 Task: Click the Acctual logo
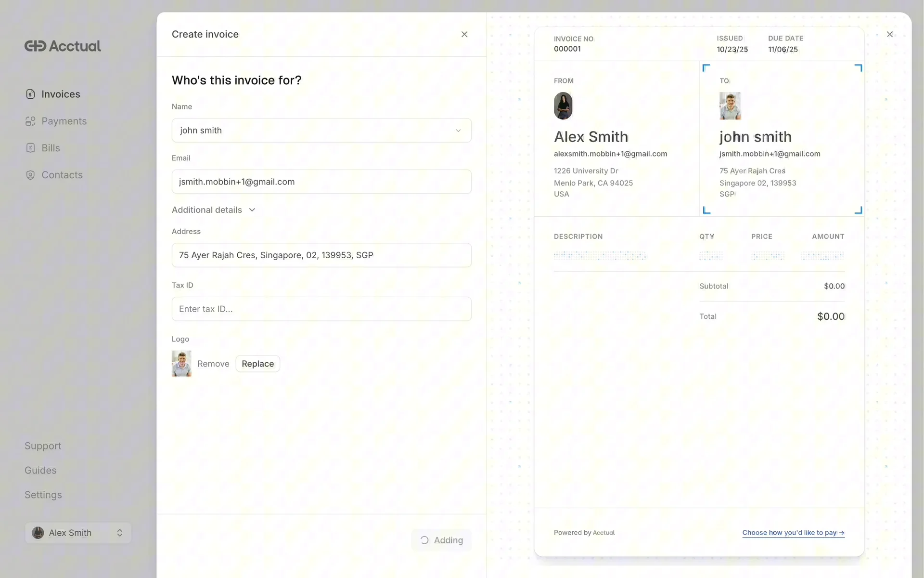(x=63, y=46)
